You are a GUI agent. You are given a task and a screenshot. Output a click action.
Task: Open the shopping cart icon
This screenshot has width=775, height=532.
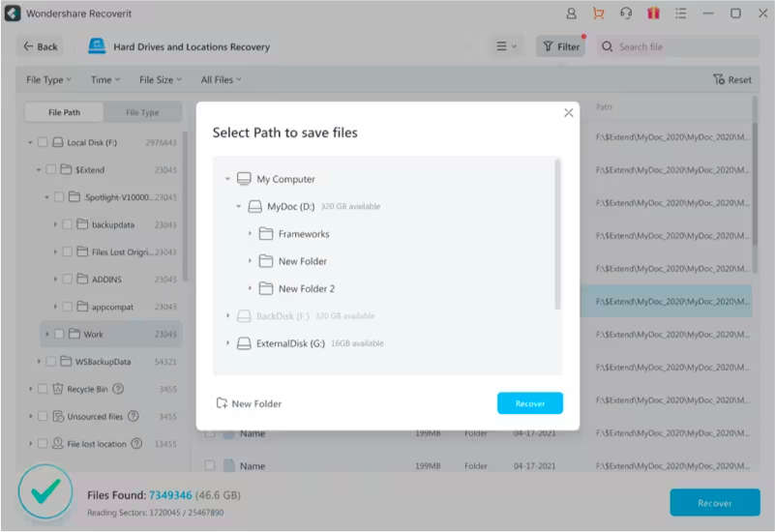click(598, 14)
